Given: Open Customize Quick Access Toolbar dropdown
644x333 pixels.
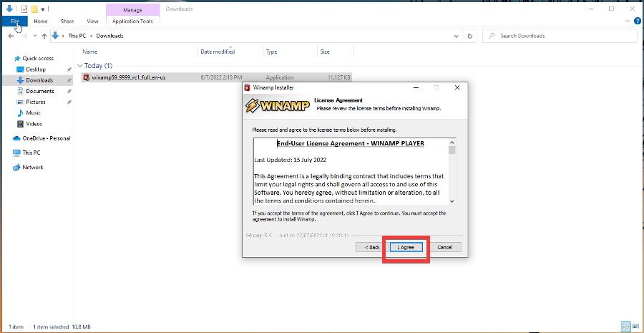Looking at the screenshot, I should pyautogui.click(x=43, y=9).
